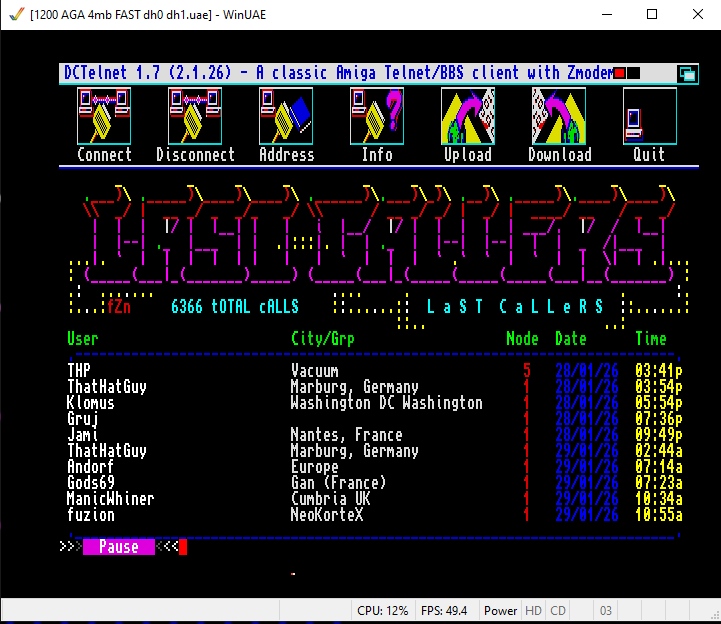Click the FPS: 49.4 status entry

click(444, 611)
